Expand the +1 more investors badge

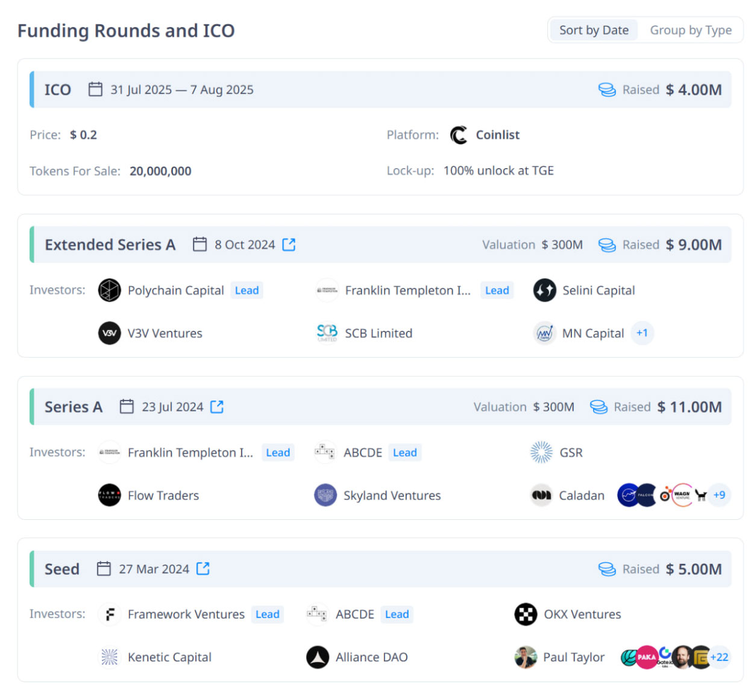click(x=642, y=333)
